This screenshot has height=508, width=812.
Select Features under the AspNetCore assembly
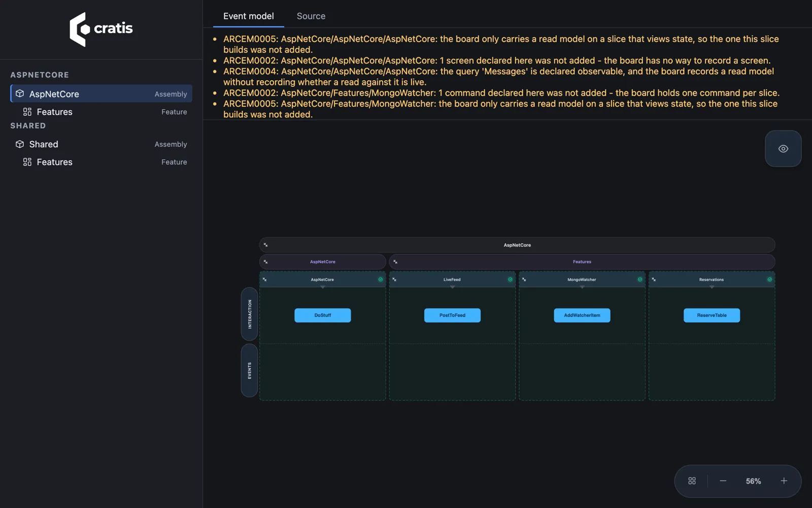pos(101,112)
